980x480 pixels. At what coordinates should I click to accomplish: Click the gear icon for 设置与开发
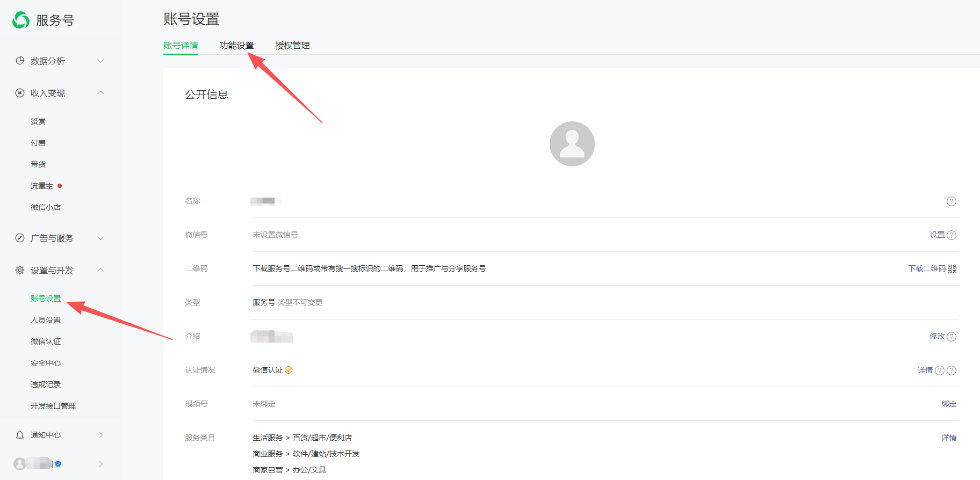click(x=20, y=270)
